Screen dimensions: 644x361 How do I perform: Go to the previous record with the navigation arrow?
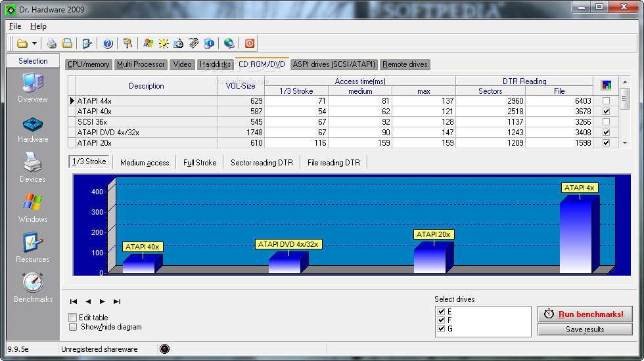[x=88, y=301]
